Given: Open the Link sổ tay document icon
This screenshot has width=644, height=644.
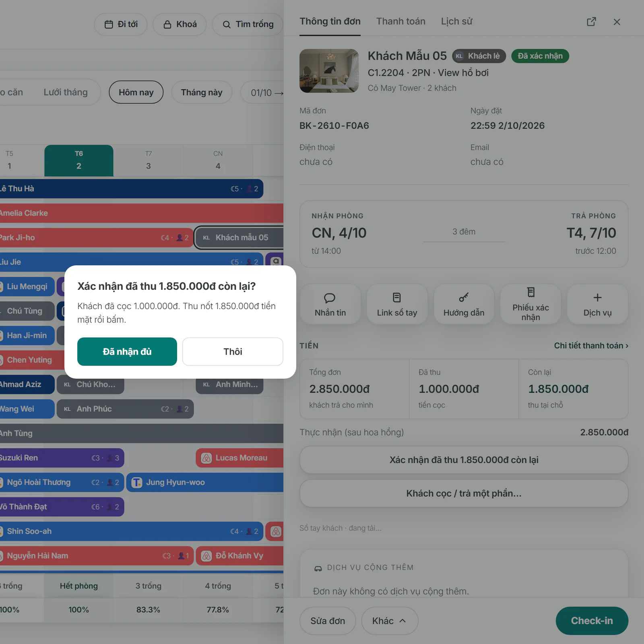Looking at the screenshot, I should [397, 298].
